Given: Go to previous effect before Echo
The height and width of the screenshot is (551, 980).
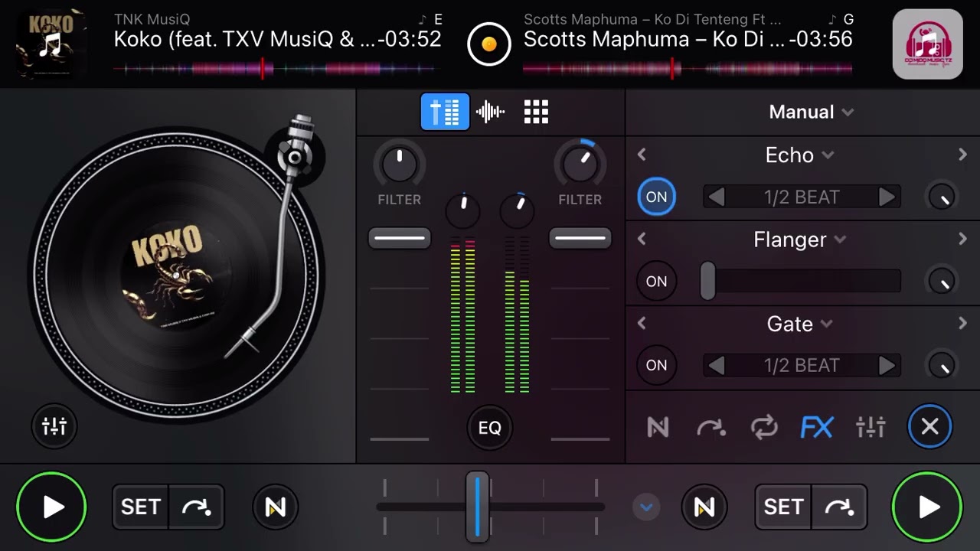Looking at the screenshot, I should click(x=642, y=155).
